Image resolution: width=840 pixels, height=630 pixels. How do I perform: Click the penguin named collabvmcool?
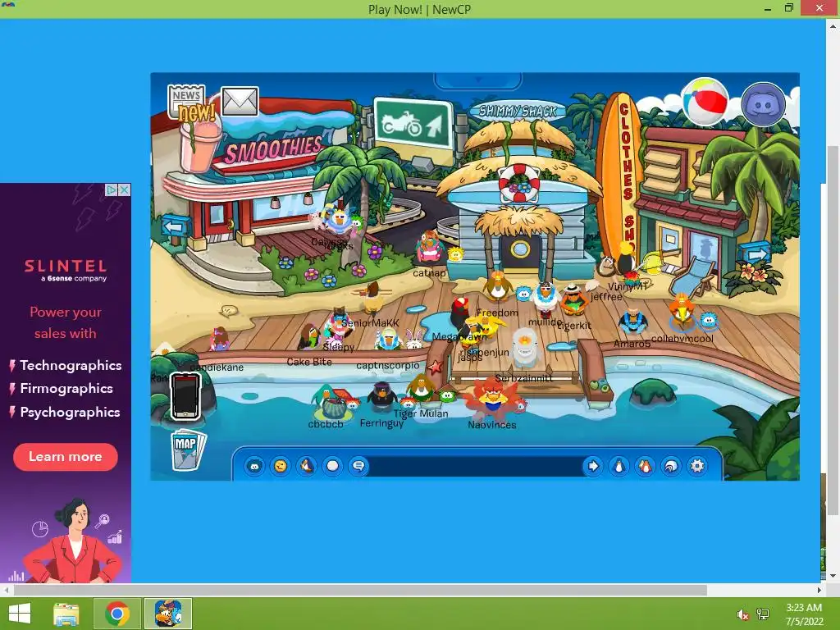[x=682, y=311]
